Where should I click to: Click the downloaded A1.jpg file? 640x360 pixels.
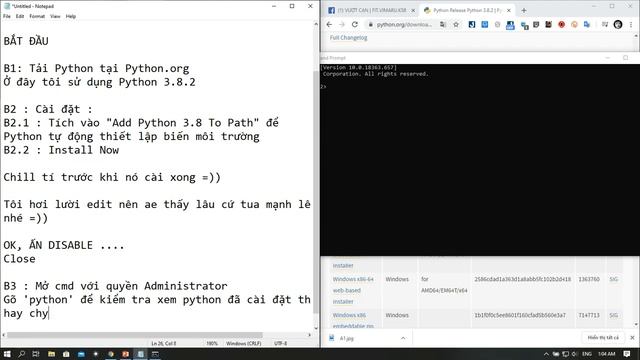[347, 338]
